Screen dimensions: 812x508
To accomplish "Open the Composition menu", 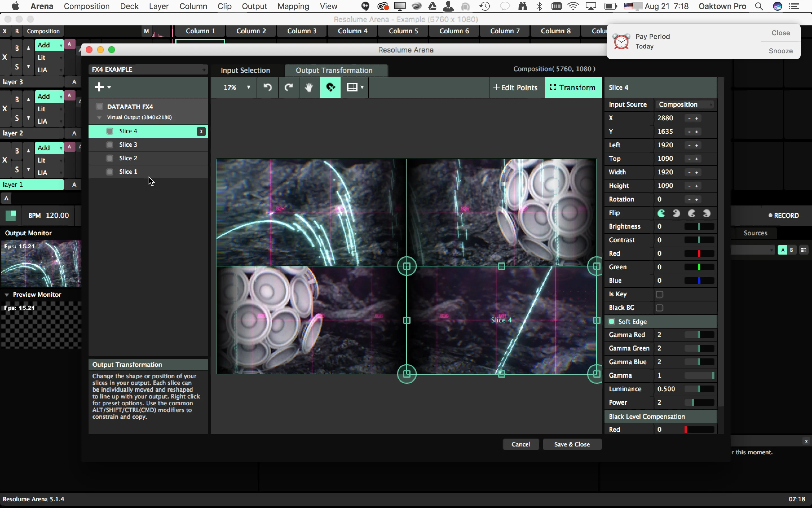I will [87, 6].
